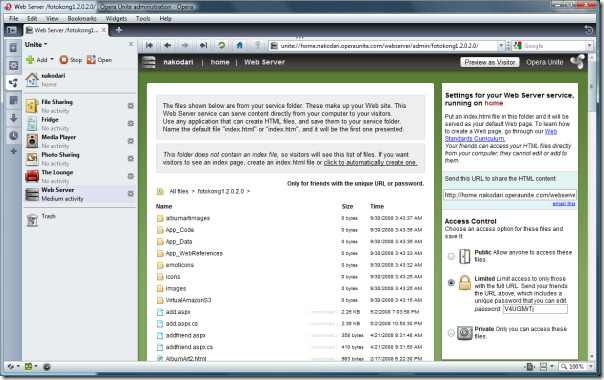Click the Open button in Unite panel
Image resolution: width=604 pixels, height=380 pixels.
point(99,60)
